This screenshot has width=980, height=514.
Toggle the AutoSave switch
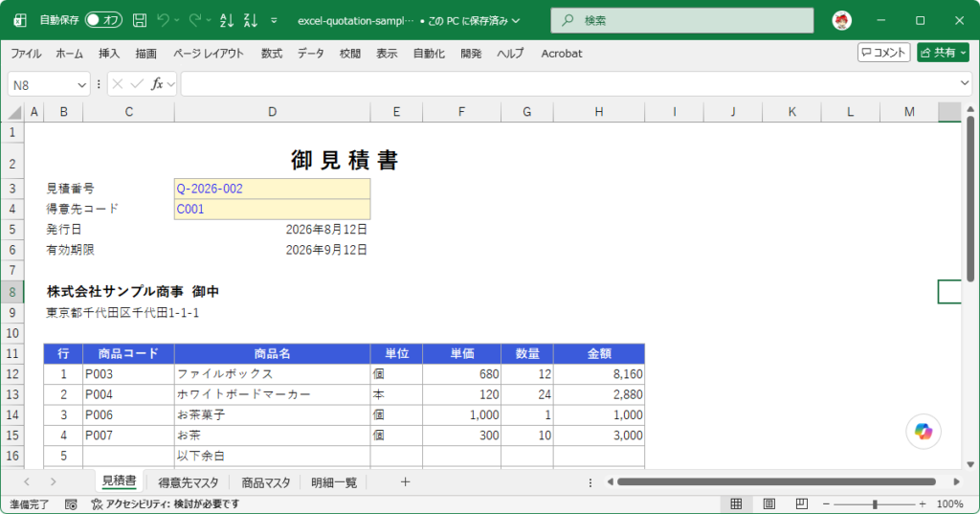coord(103,20)
